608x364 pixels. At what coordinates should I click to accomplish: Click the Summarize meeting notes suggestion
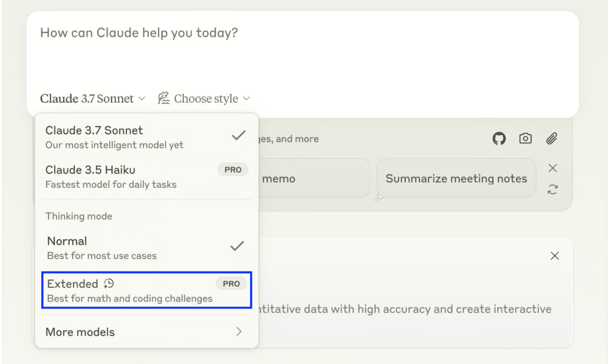pyautogui.click(x=456, y=178)
